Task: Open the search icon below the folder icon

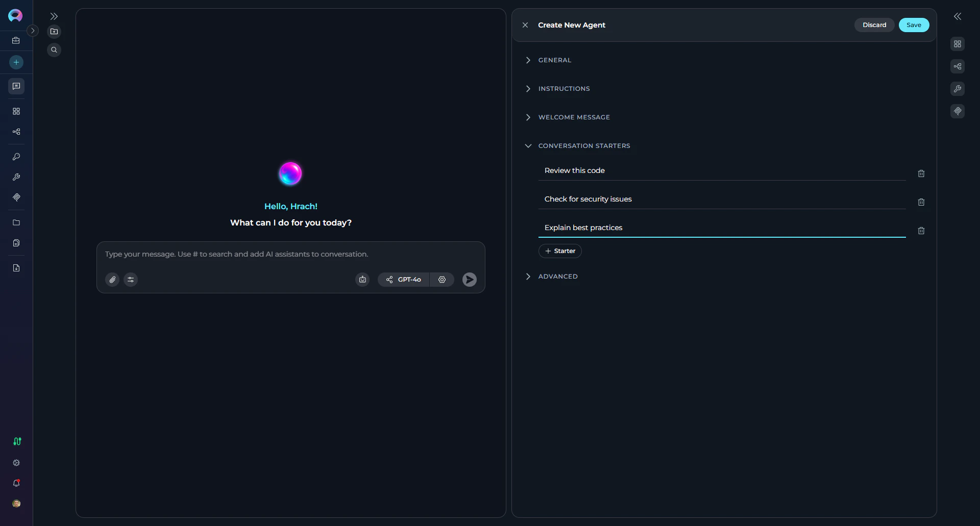Action: [54, 49]
